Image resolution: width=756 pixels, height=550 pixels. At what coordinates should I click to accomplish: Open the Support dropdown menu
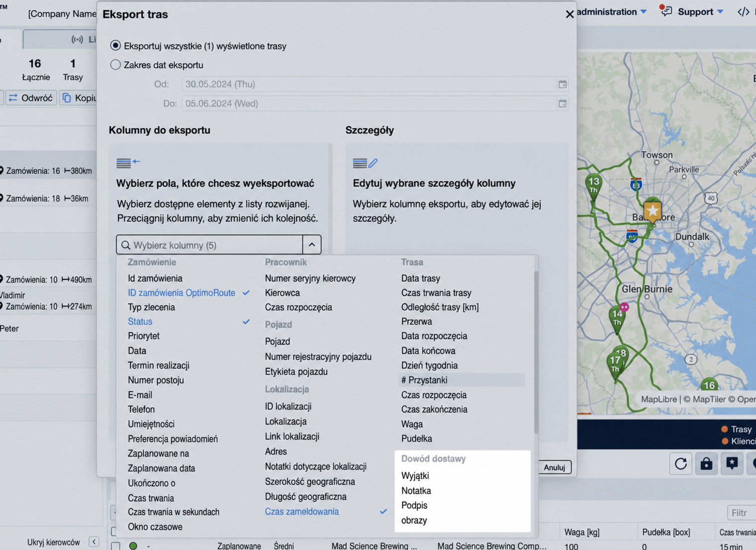pos(700,12)
